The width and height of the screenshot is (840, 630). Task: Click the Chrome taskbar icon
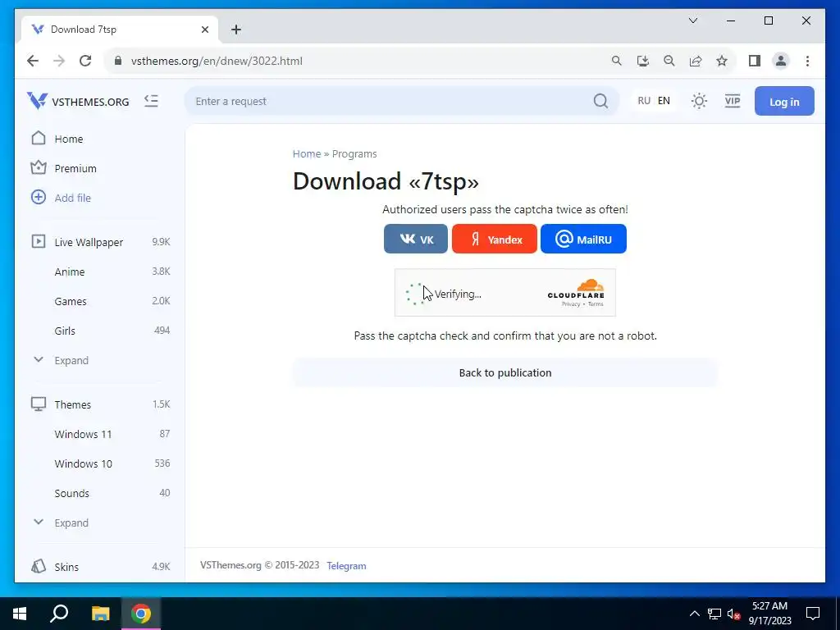click(141, 614)
